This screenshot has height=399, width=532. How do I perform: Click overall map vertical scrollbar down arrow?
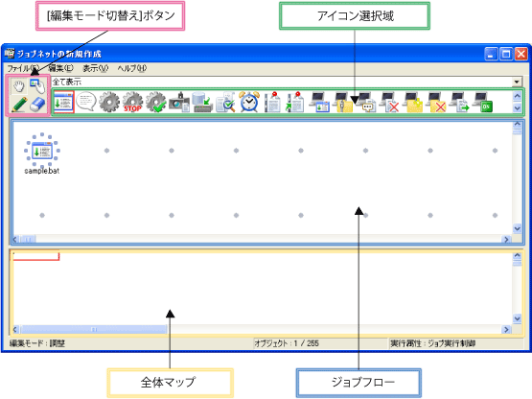click(x=517, y=318)
